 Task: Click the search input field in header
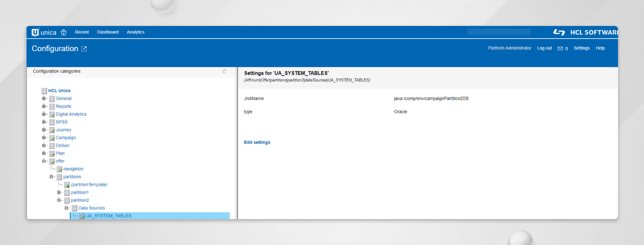pos(499,32)
